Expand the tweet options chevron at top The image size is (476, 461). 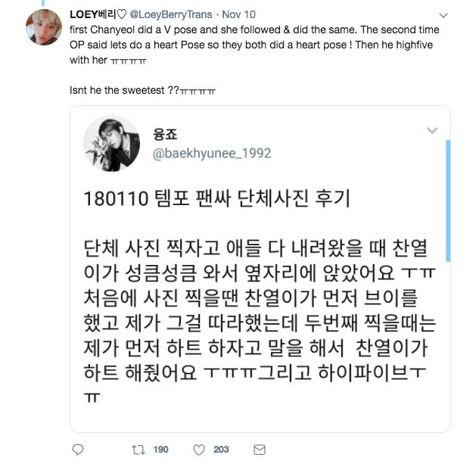tap(443, 15)
